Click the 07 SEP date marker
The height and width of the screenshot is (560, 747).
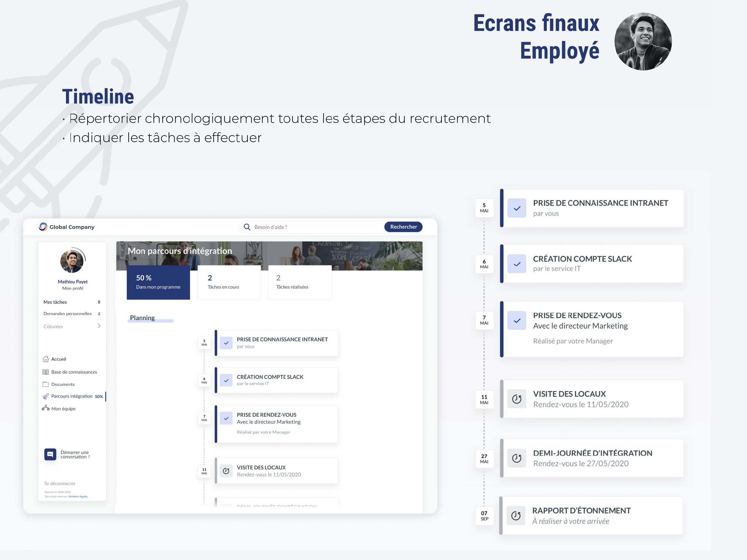[x=484, y=516]
